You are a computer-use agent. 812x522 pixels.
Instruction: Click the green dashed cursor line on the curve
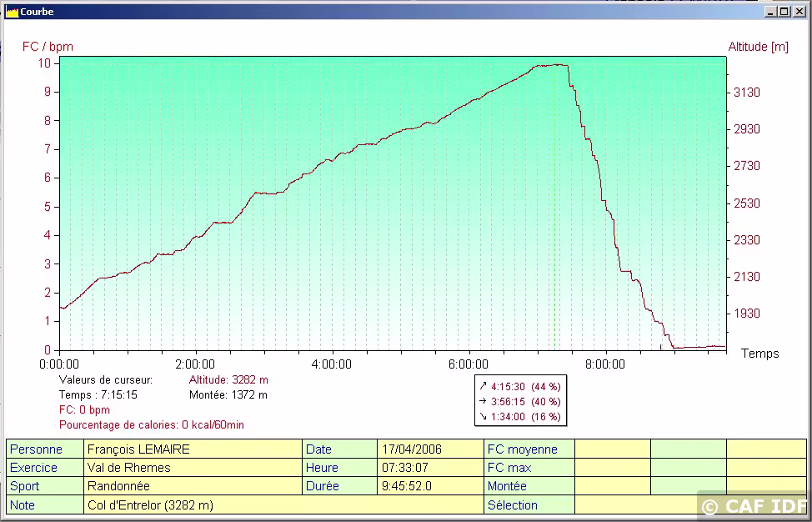coord(554,208)
